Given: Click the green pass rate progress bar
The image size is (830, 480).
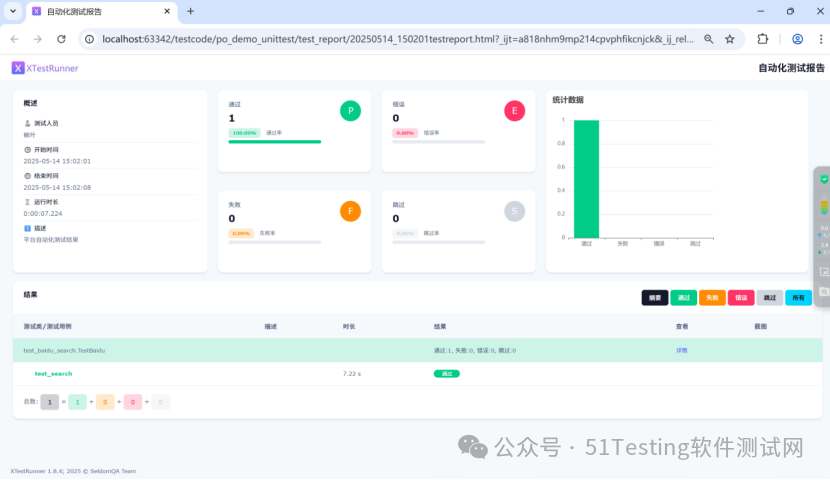Looking at the screenshot, I should [x=275, y=142].
